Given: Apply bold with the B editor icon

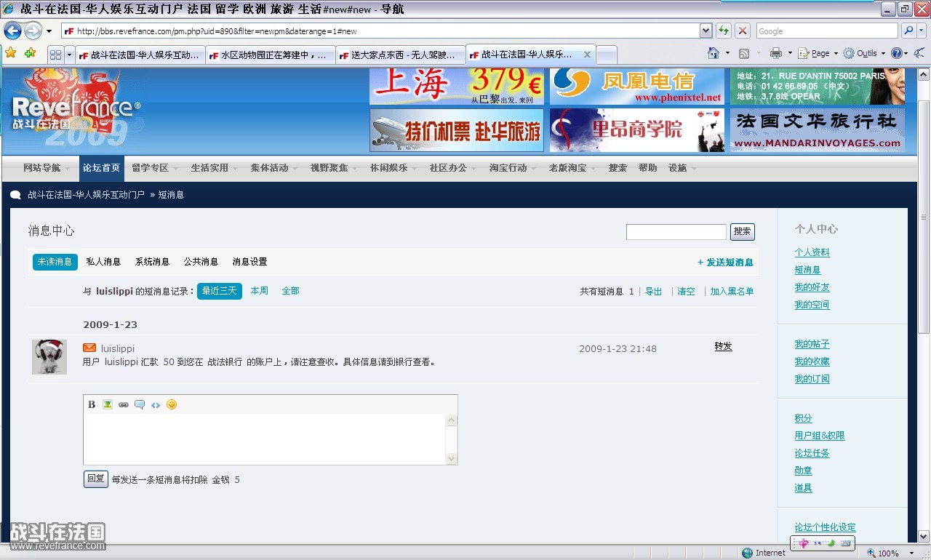Looking at the screenshot, I should (x=92, y=404).
